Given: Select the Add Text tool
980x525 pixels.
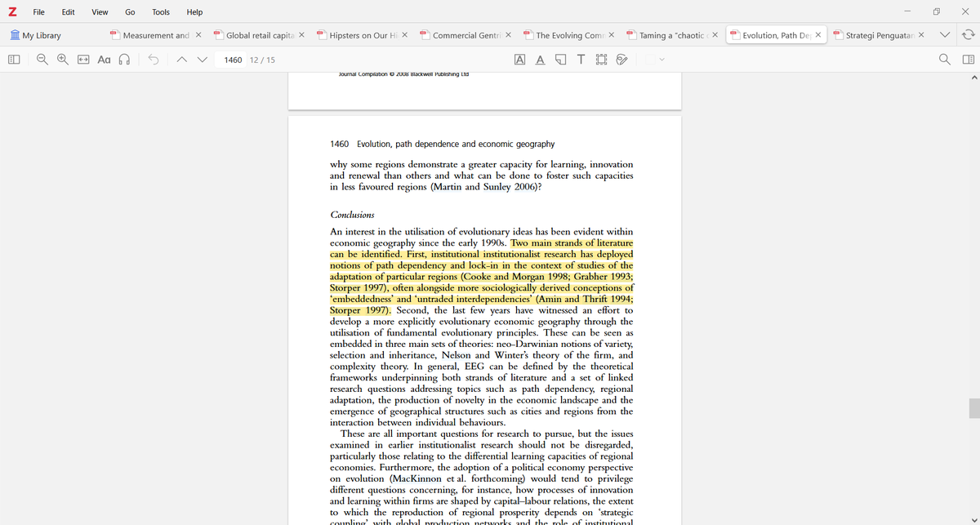Looking at the screenshot, I should click(581, 60).
